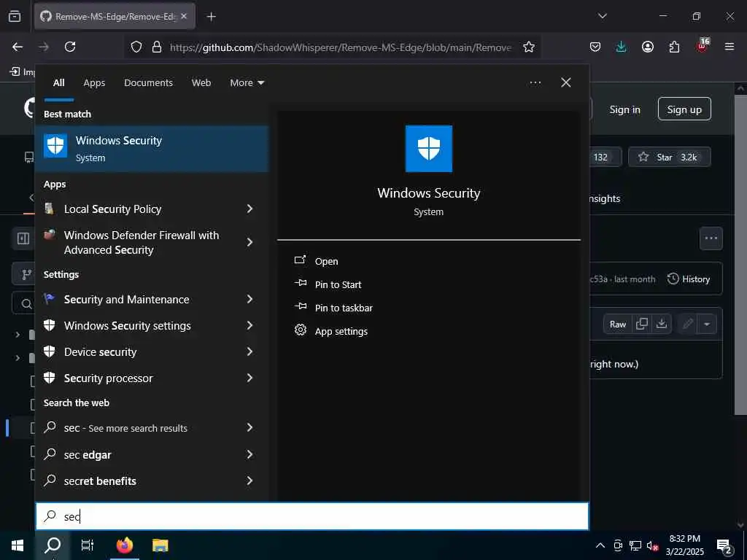Image resolution: width=747 pixels, height=560 pixels.
Task: Click Open action for Windows Security
Action: click(x=326, y=262)
